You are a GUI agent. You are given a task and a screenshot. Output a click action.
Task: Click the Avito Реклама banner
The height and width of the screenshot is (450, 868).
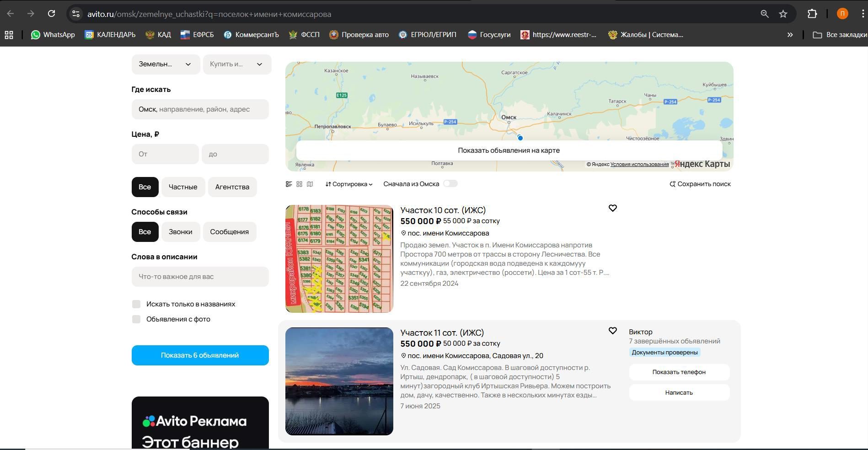click(x=200, y=423)
